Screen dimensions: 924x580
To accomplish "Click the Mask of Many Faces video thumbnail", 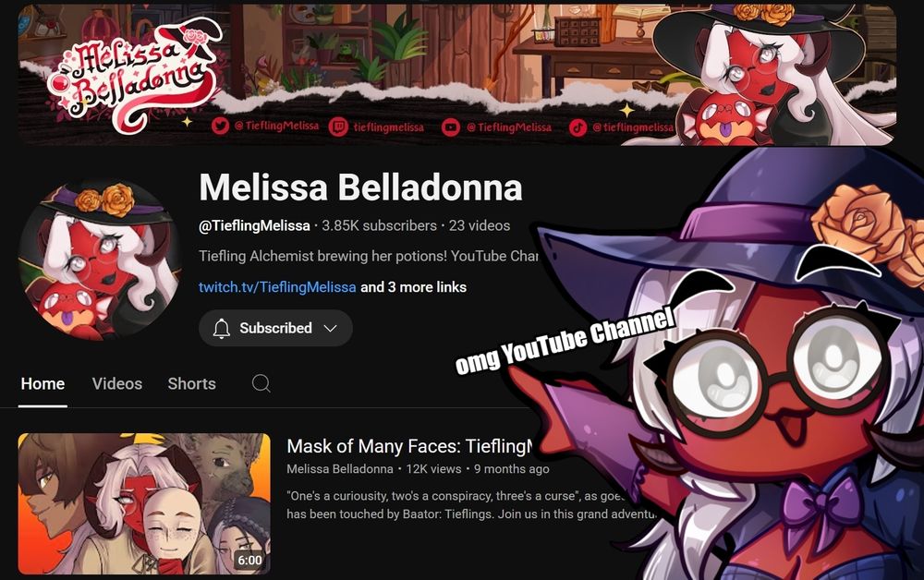I will point(144,503).
